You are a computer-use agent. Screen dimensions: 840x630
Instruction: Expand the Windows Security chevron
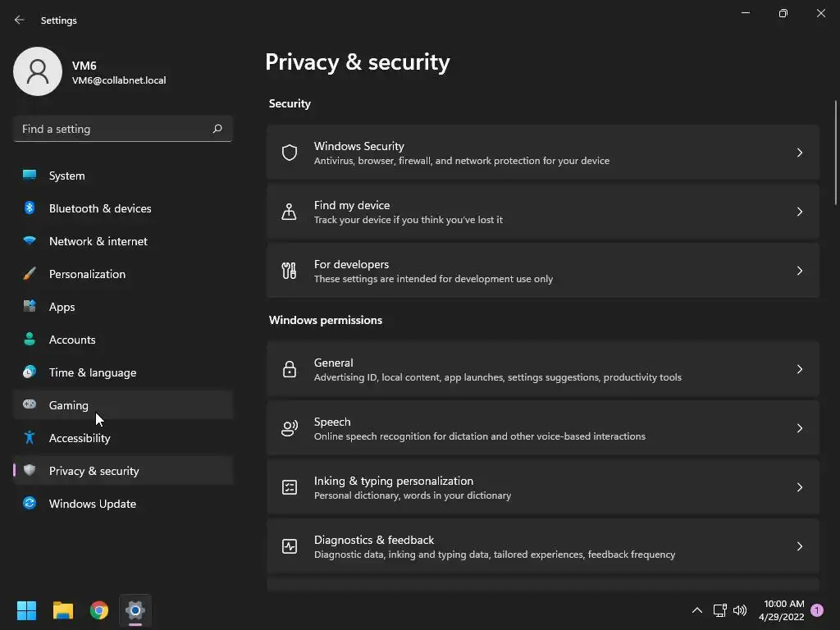point(800,153)
